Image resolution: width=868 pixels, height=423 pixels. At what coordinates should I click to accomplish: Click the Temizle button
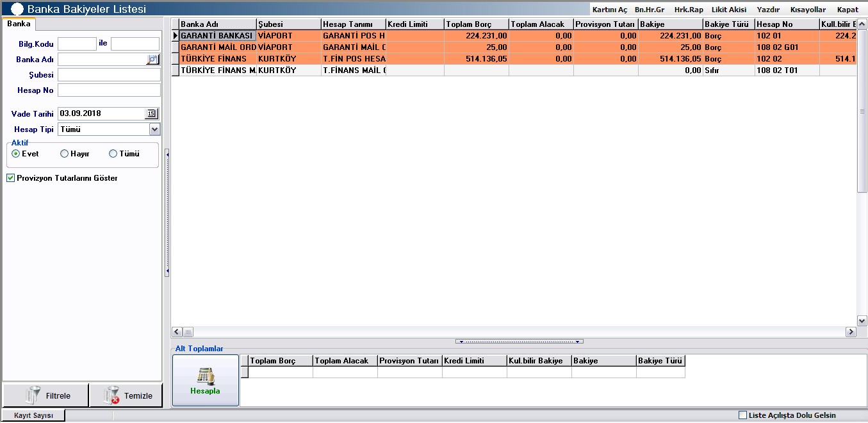point(126,395)
